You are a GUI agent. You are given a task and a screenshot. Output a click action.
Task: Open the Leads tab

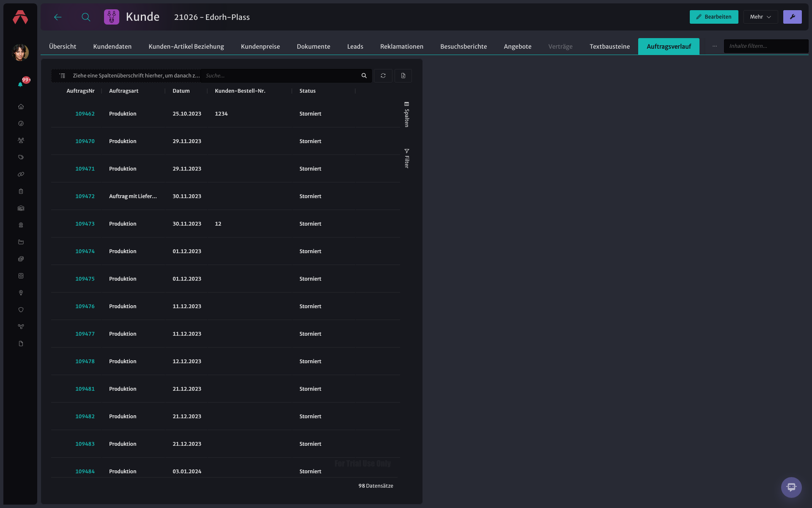pyautogui.click(x=355, y=47)
